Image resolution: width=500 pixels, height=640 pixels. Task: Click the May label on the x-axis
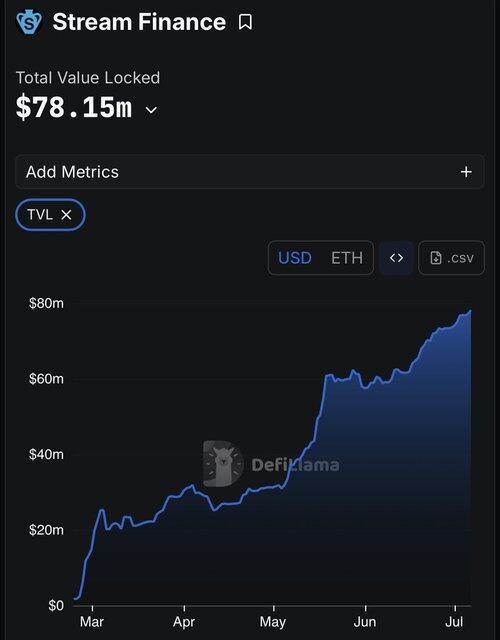(x=273, y=622)
